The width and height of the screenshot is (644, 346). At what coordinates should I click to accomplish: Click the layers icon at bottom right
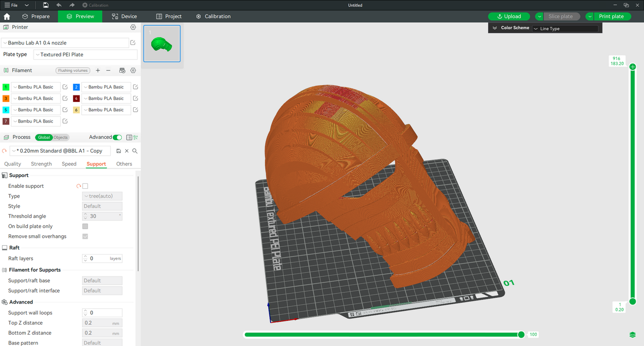tap(632, 335)
